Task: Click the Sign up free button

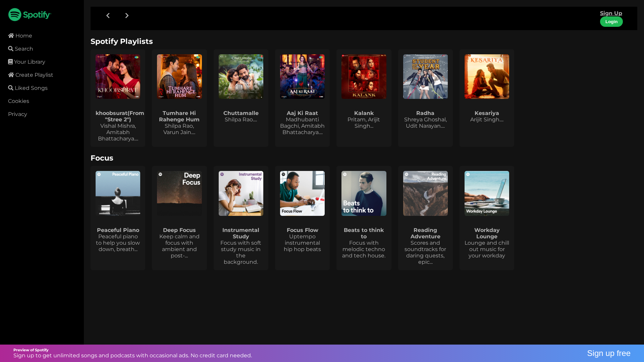Action: click(x=608, y=353)
